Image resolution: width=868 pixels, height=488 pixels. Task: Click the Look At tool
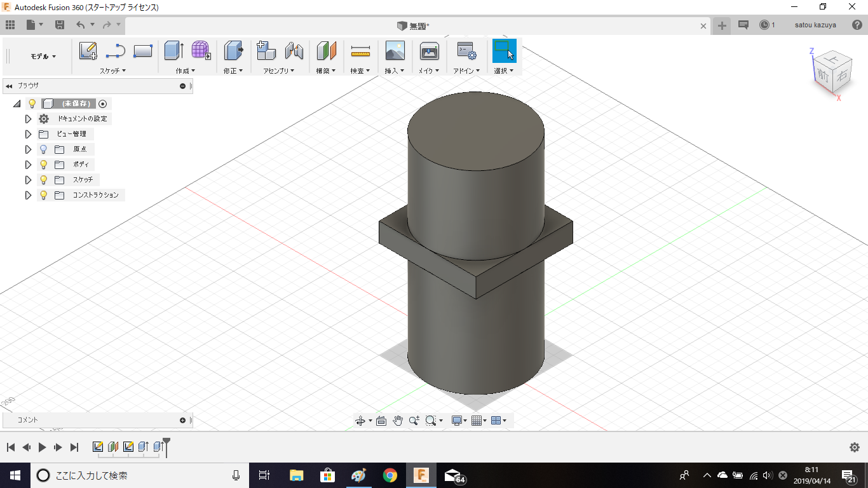tap(381, 421)
